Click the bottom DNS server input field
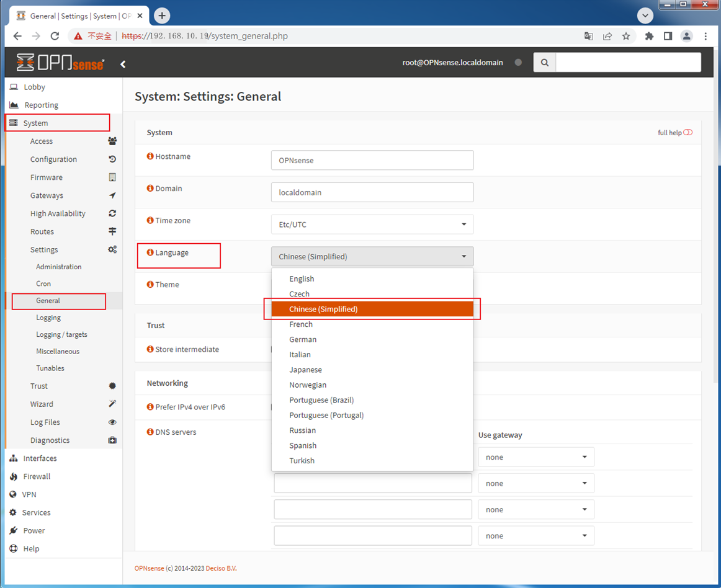Image resolution: width=721 pixels, height=588 pixels. [373, 536]
